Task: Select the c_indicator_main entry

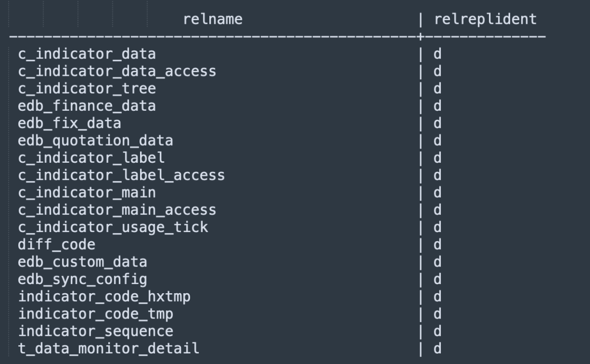Action: coord(87,193)
